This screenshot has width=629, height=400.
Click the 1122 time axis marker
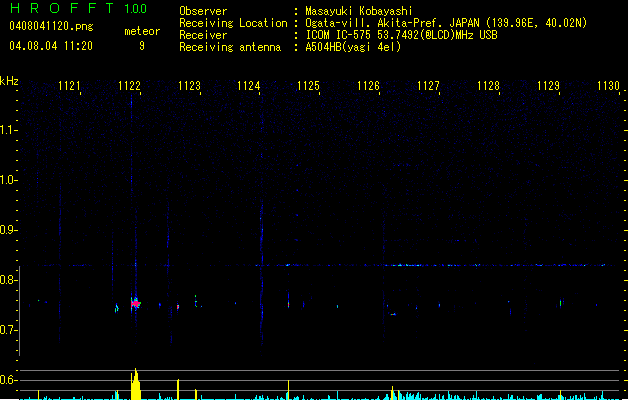click(130, 85)
